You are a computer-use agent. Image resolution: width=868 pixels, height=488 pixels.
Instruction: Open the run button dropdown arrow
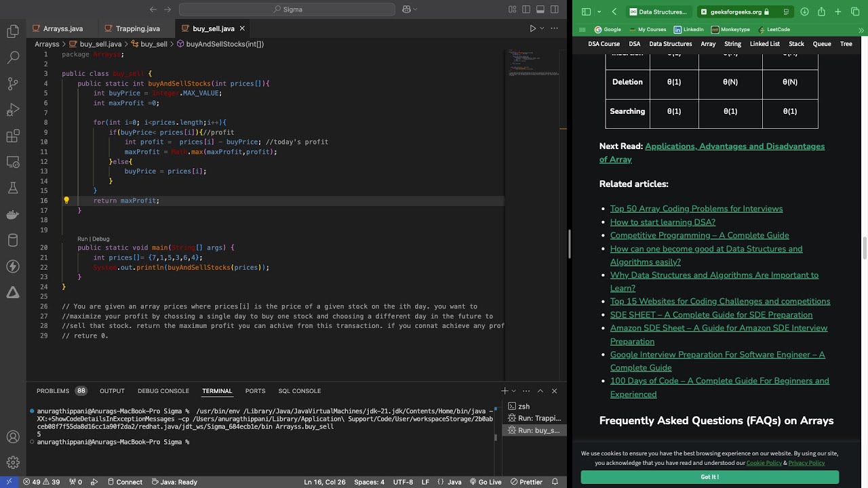[542, 28]
